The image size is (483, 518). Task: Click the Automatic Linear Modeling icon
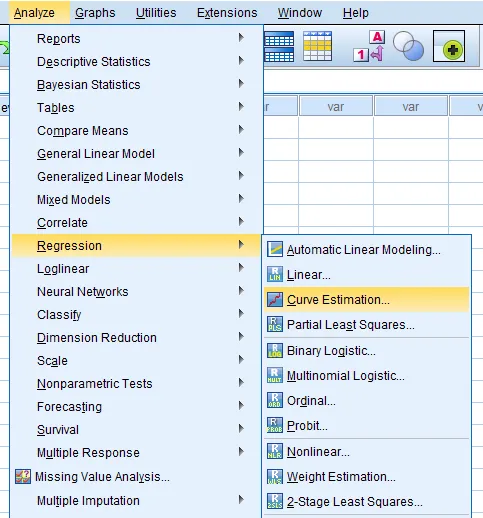[x=275, y=249]
